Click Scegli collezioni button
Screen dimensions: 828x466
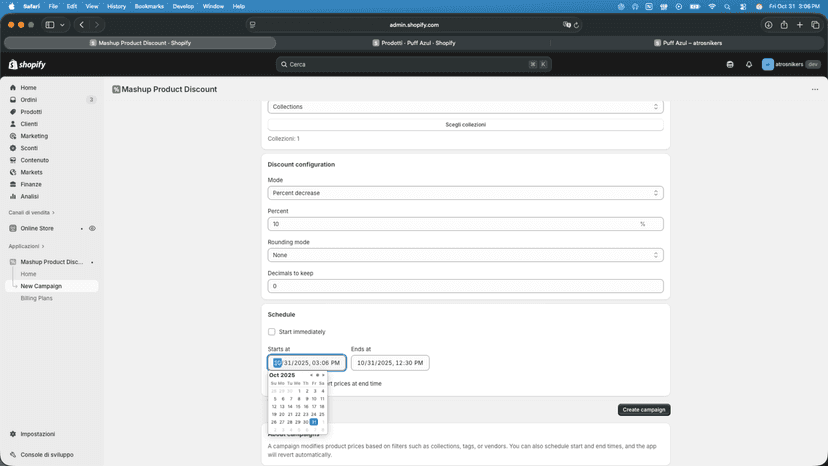pos(465,125)
